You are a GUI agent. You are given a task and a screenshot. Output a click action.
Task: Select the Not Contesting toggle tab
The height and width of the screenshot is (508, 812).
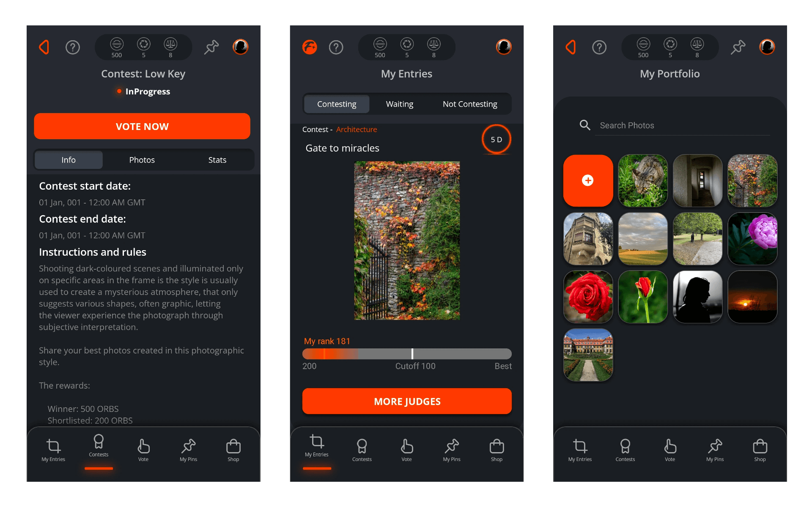(469, 104)
